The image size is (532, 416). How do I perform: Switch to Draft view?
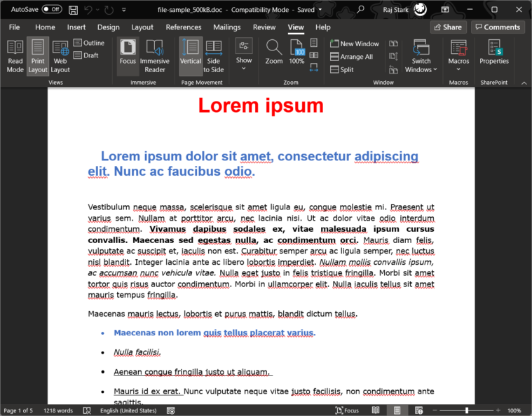(86, 55)
